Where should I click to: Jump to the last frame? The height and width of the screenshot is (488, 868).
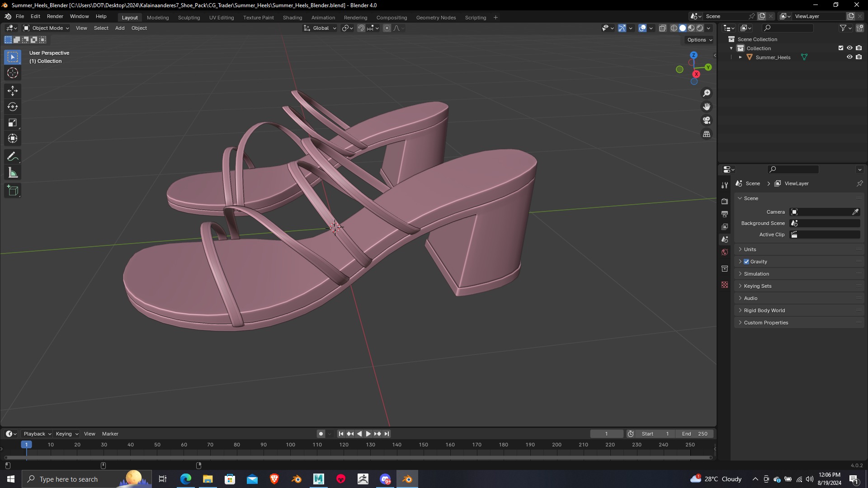tap(387, 434)
